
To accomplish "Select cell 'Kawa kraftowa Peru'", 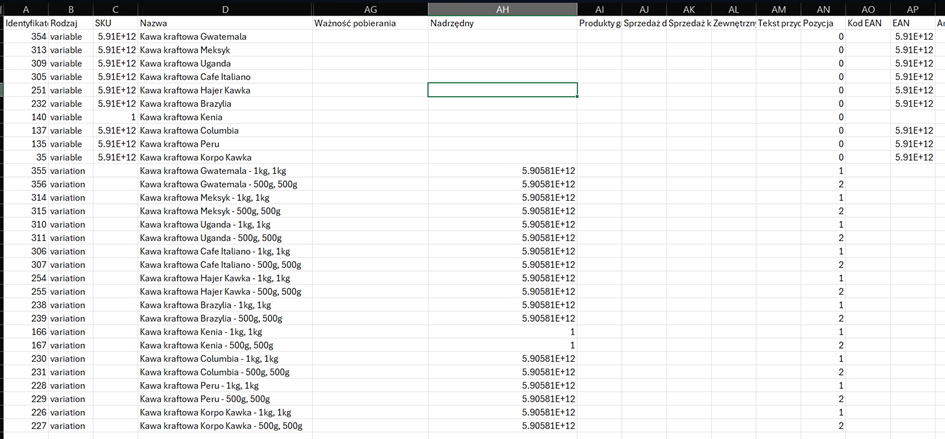I will pyautogui.click(x=225, y=144).
